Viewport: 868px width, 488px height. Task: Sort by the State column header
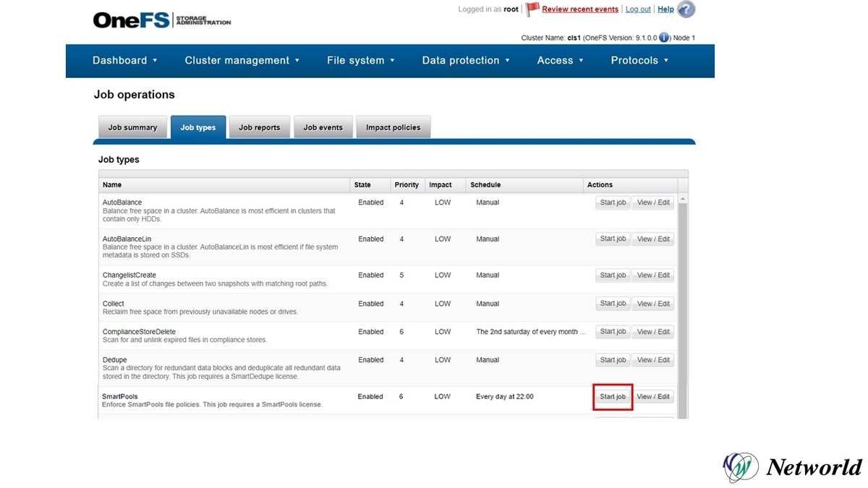click(x=370, y=185)
